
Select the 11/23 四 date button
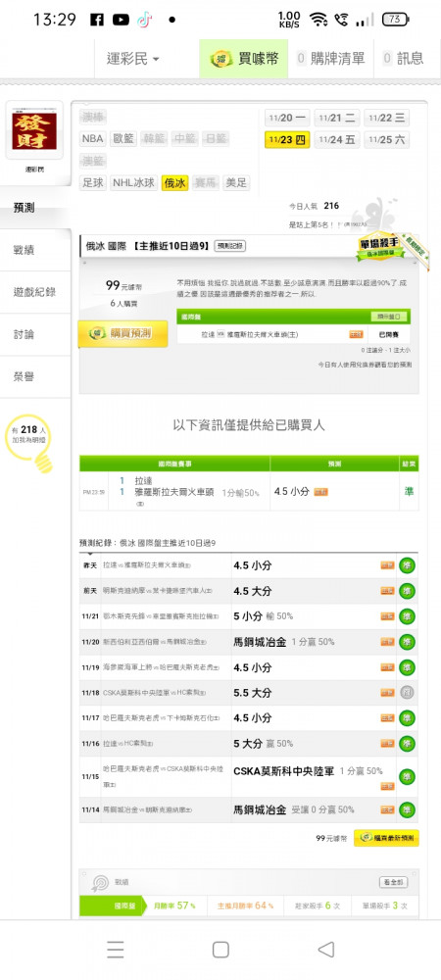(287, 139)
